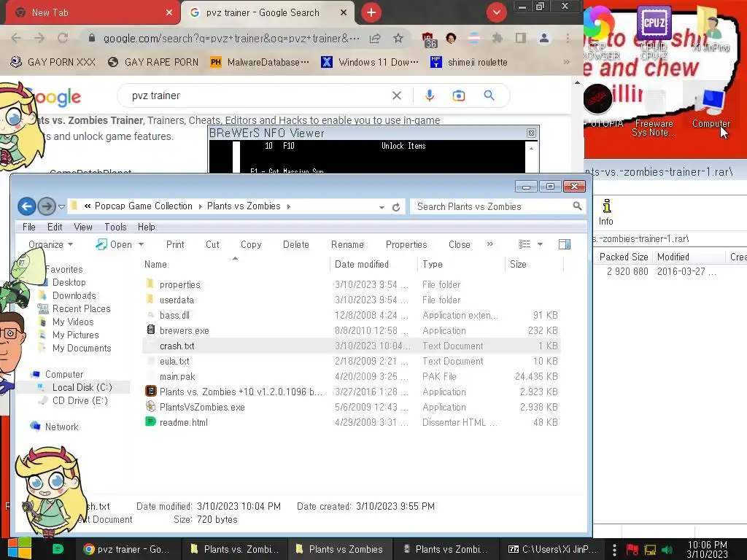The image size is (747, 560).
Task: Click the share page icon in address bar
Action: 375,38
